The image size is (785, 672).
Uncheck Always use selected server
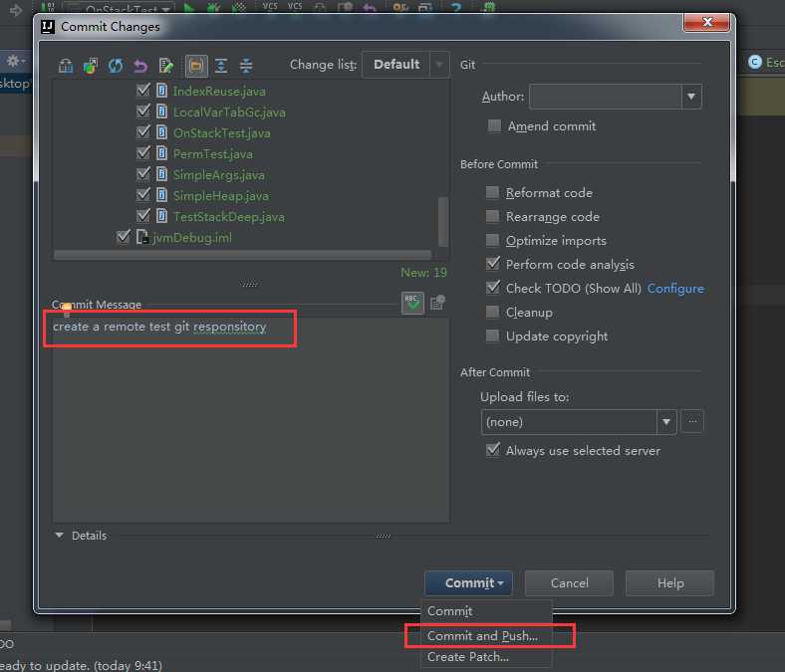[493, 450]
